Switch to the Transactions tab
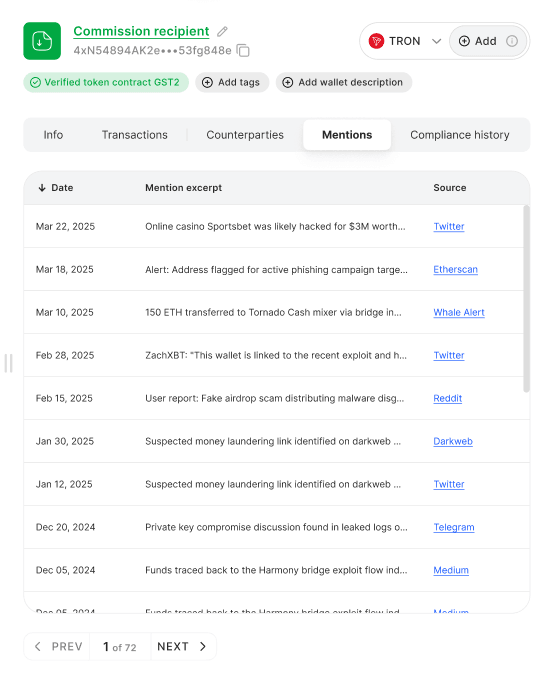The height and width of the screenshot is (679, 539). point(135,135)
